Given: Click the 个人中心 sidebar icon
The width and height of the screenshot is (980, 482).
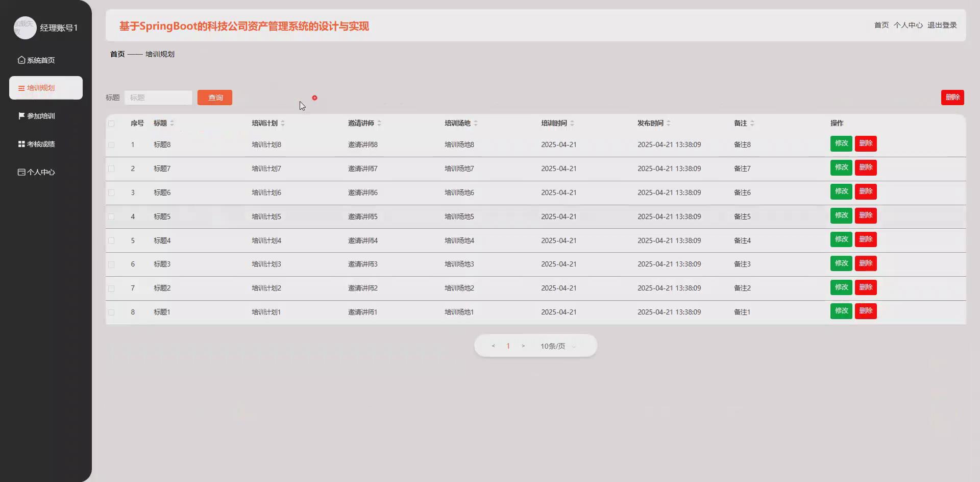Looking at the screenshot, I should 21,172.
